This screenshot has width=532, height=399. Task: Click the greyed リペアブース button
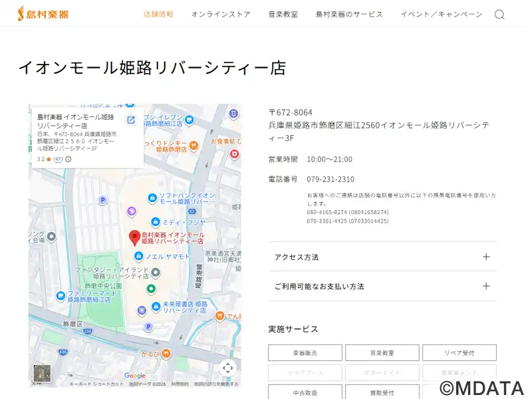coord(305,373)
